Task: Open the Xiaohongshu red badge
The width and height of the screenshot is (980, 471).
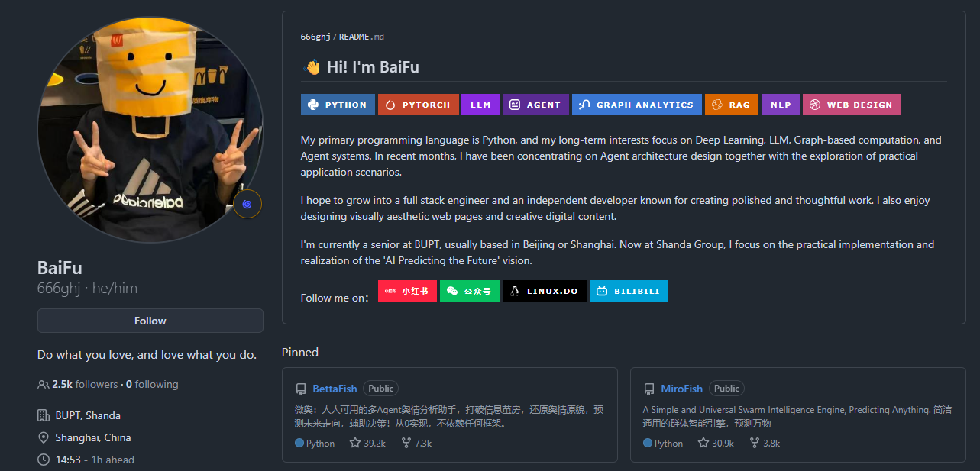Action: (406, 291)
